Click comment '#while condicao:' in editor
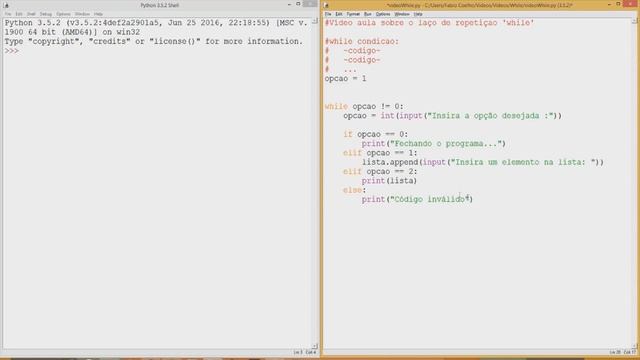640x360 pixels. pos(362,41)
